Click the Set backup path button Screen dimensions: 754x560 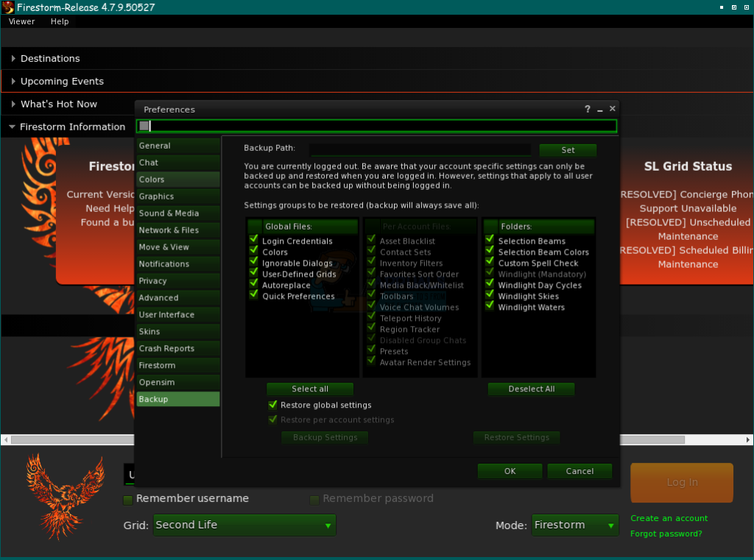(x=568, y=150)
